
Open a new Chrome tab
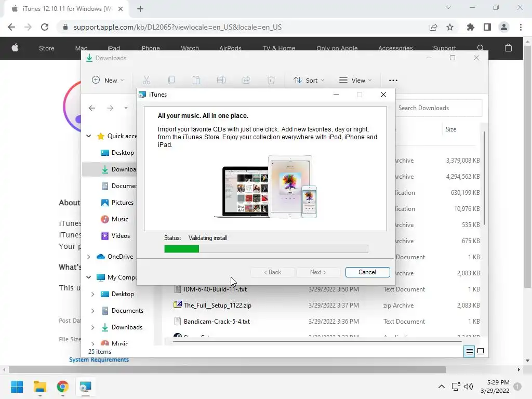point(140,9)
